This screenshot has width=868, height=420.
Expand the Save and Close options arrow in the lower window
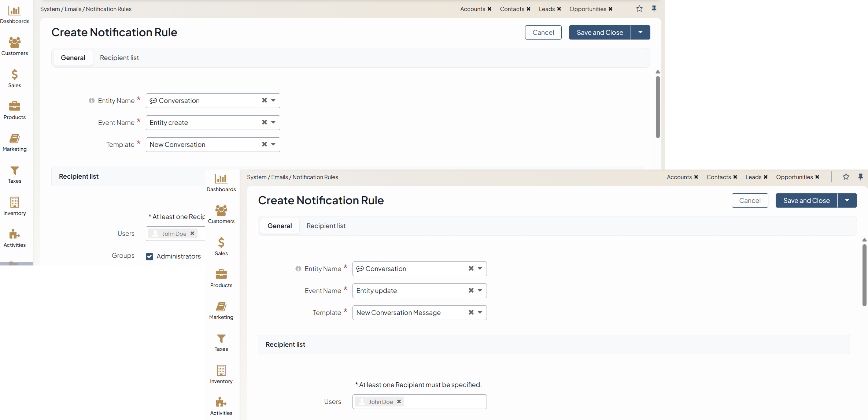(x=847, y=201)
